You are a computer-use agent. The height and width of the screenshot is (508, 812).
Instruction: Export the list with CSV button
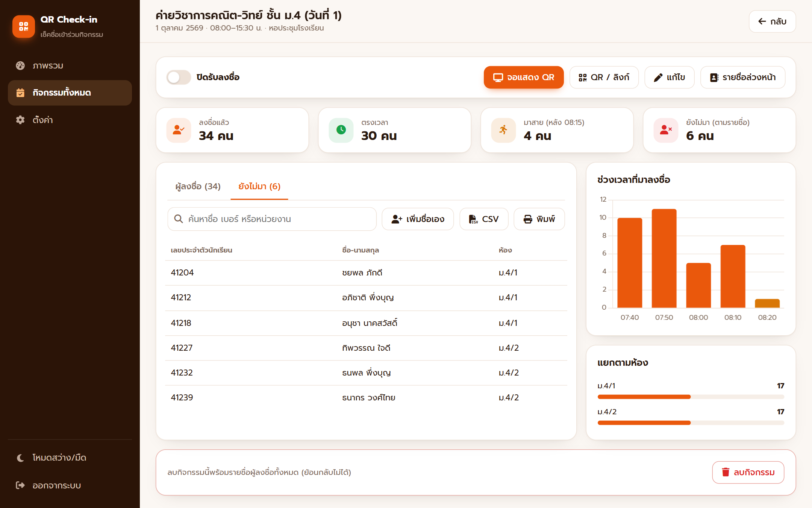(484, 219)
